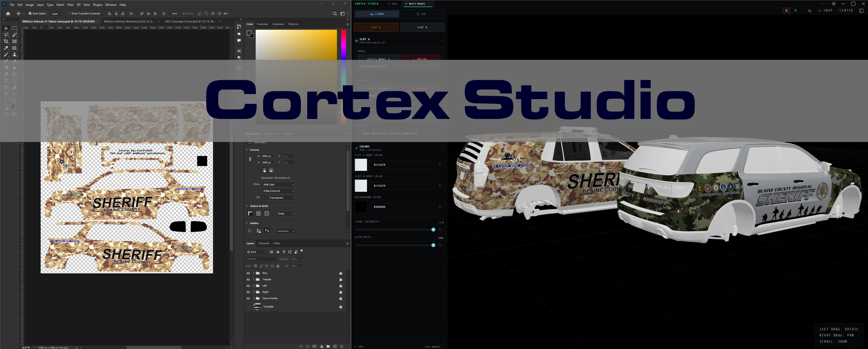
Task: Open the Filter menu
Action: [x=70, y=5]
